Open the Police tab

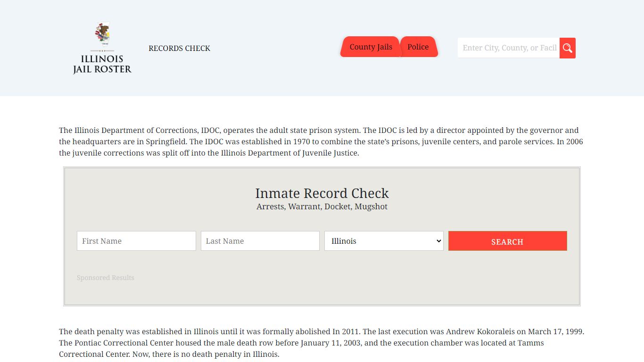tap(418, 47)
